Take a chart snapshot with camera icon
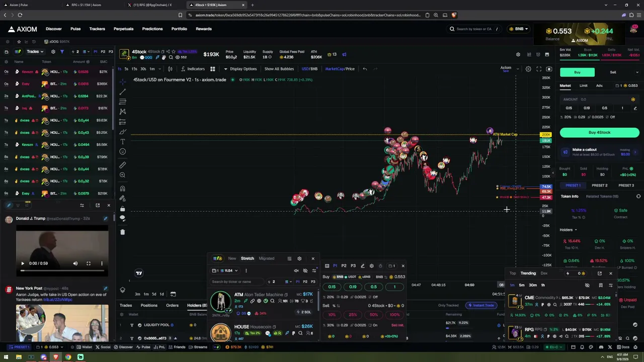The height and width of the screenshot is (362, 644). pos(549,69)
